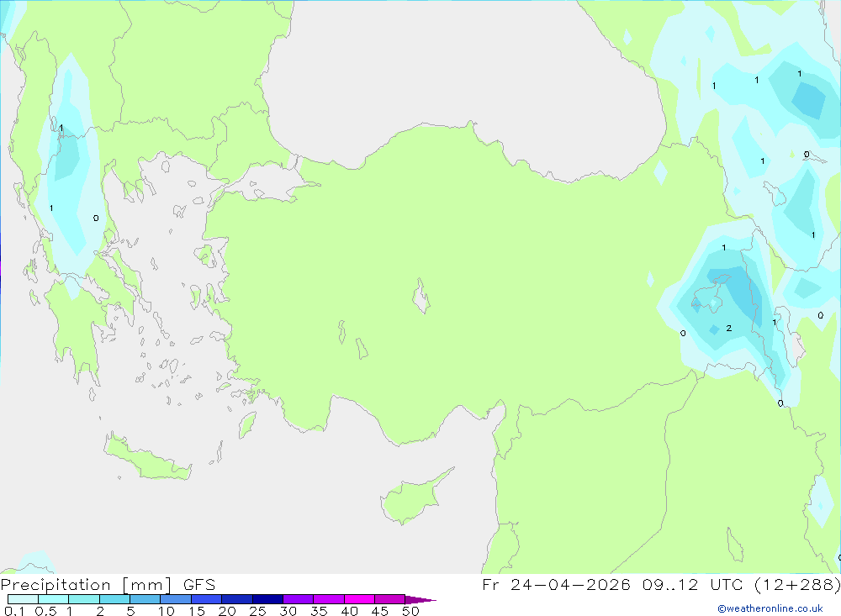This screenshot has width=841, height=616.
Task: Click the 0.1–0.5 mm legend color swatch
Action: point(23,599)
